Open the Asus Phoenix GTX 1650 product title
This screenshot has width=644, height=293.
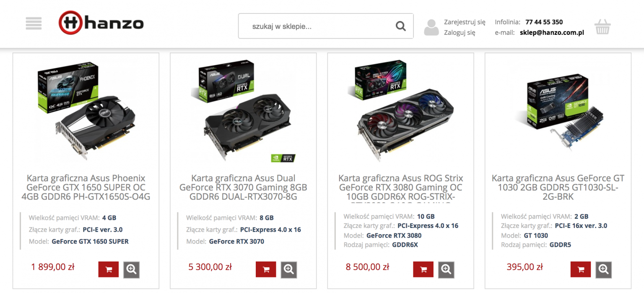[x=86, y=187]
